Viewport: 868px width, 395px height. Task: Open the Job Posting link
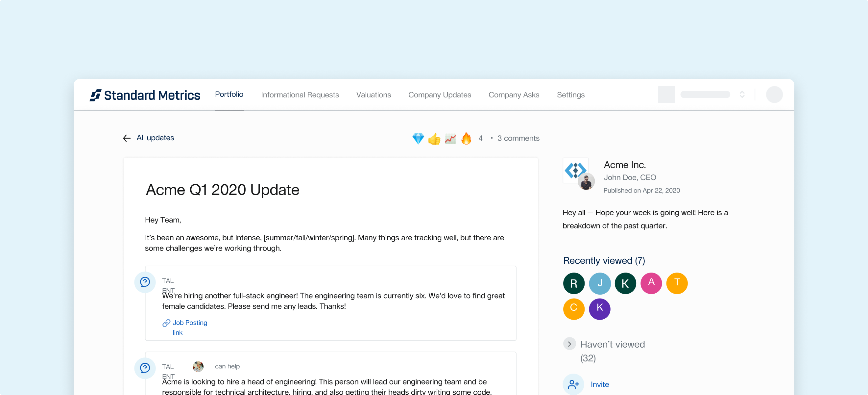coord(190,328)
